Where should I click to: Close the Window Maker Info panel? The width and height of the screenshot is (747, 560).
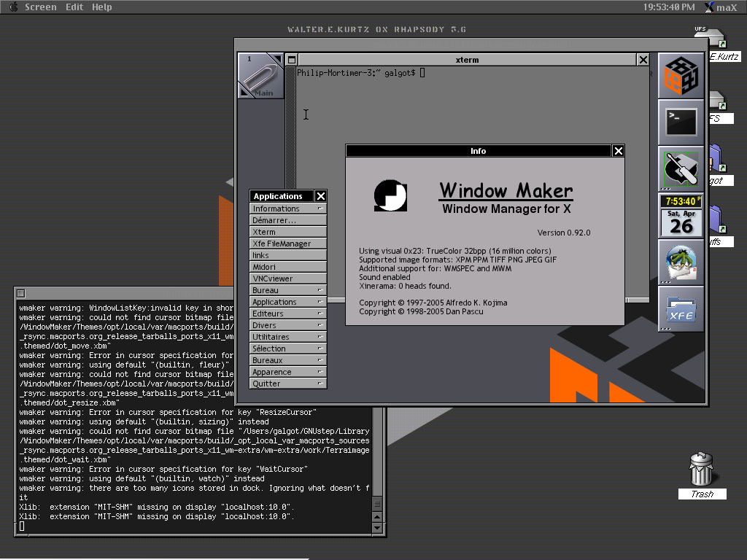618,151
